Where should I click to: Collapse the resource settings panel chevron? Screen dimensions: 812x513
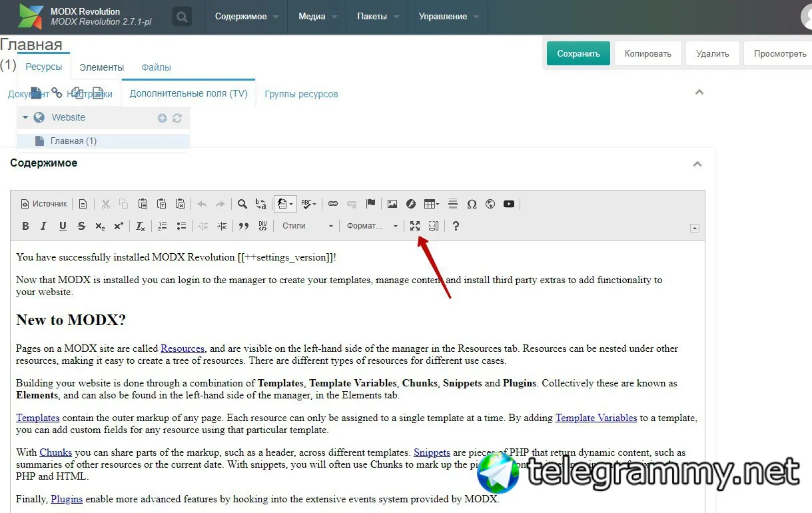tap(699, 92)
